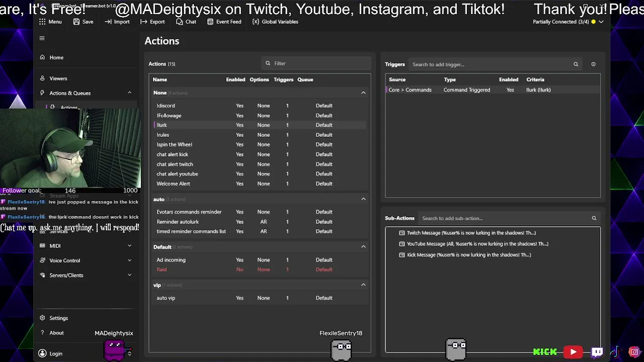
Task: Save the configuration with the Save button
Action: pos(83,22)
